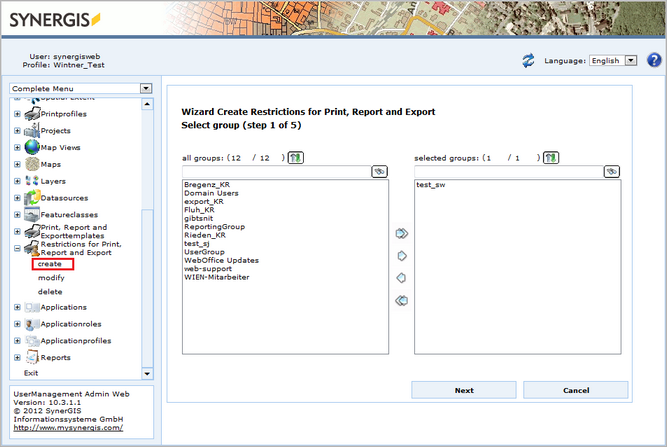Expand the Maps tree node

tap(17, 164)
